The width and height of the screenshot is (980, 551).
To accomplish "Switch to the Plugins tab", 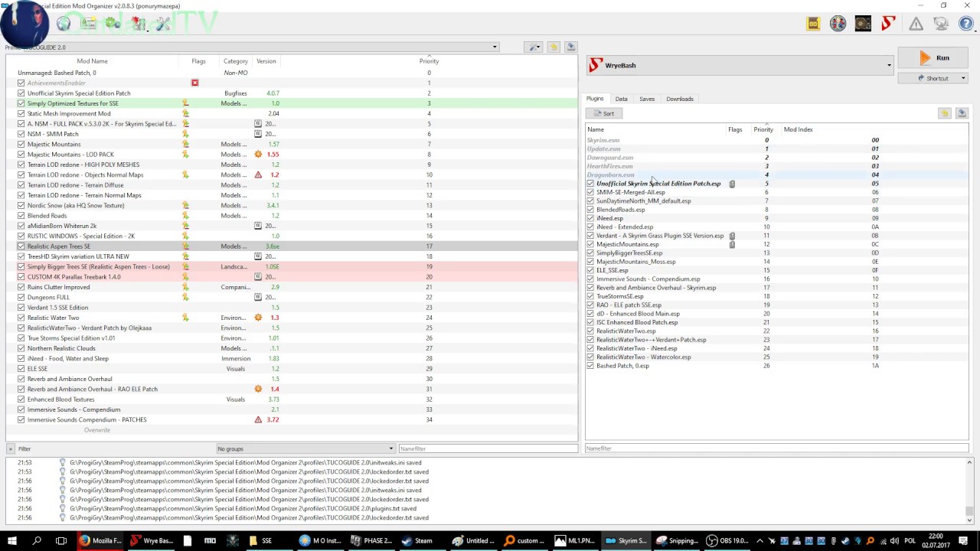I will pyautogui.click(x=595, y=99).
